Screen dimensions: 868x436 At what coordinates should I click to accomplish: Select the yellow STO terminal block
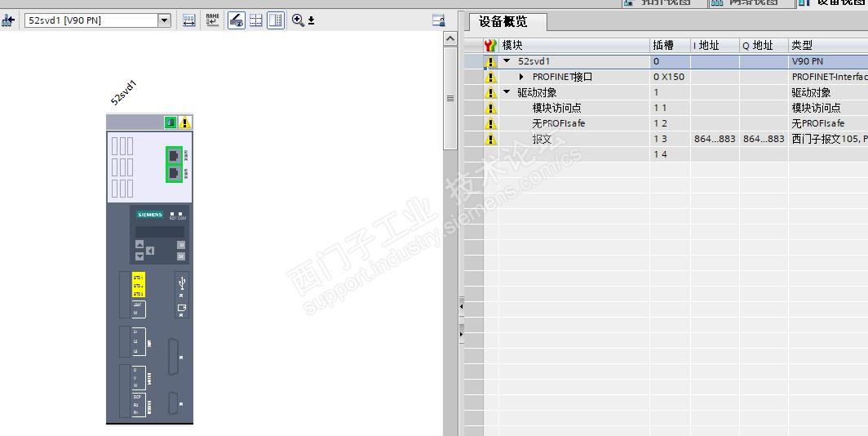(x=138, y=285)
